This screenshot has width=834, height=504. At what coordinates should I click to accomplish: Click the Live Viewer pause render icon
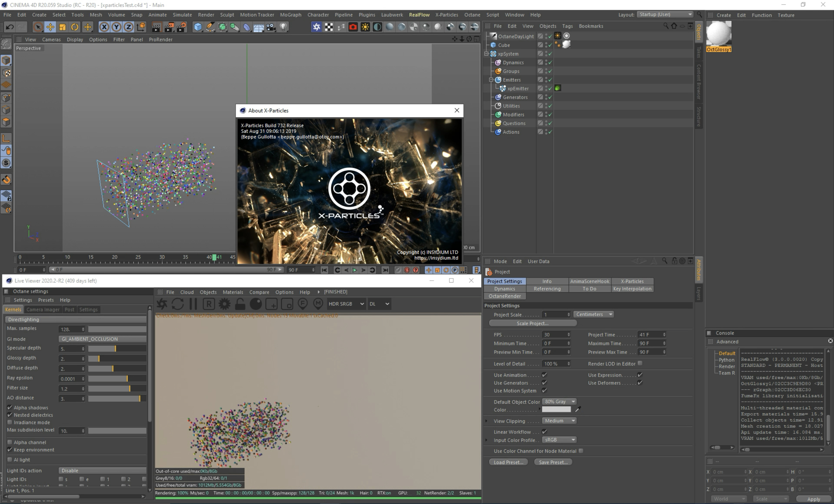coord(193,304)
